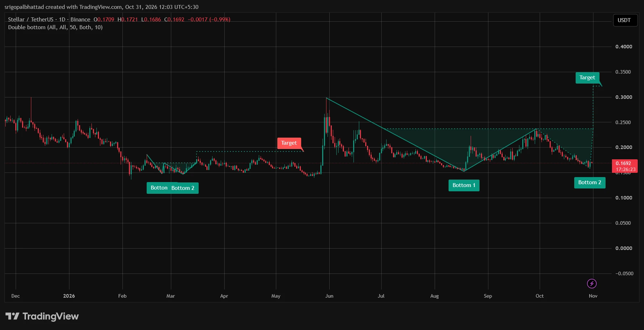This screenshot has height=330, width=644.
Task: Click the Nov label on time axis
Action: [593, 296]
